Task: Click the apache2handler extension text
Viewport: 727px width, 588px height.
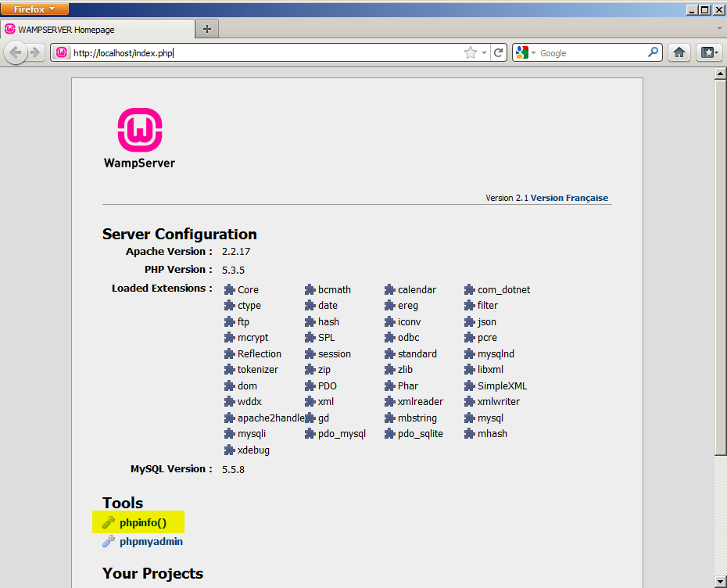Action: (272, 418)
